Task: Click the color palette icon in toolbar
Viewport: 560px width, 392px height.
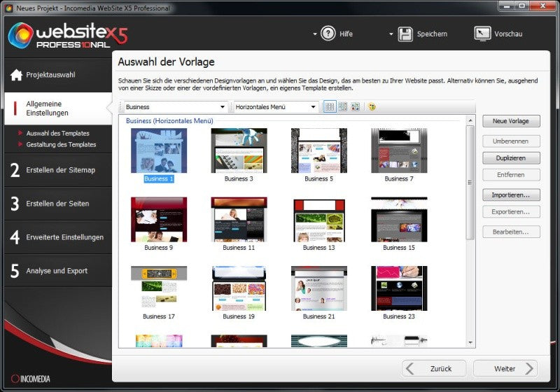Action: 372,106
